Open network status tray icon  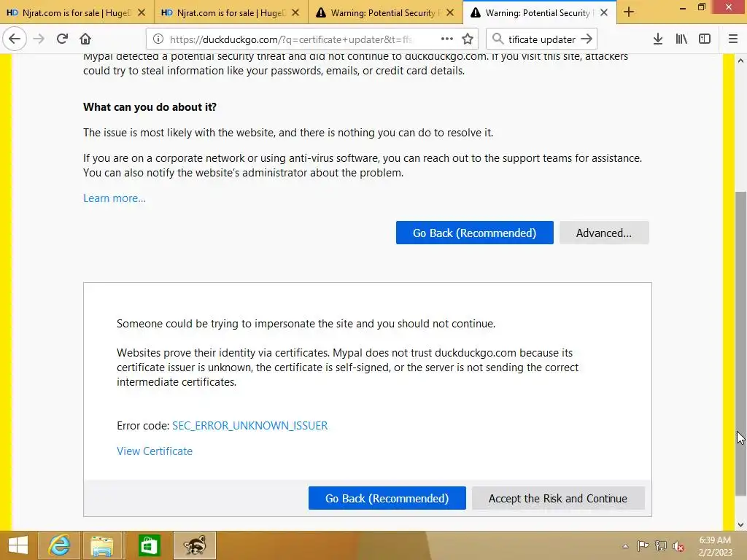coord(661,545)
